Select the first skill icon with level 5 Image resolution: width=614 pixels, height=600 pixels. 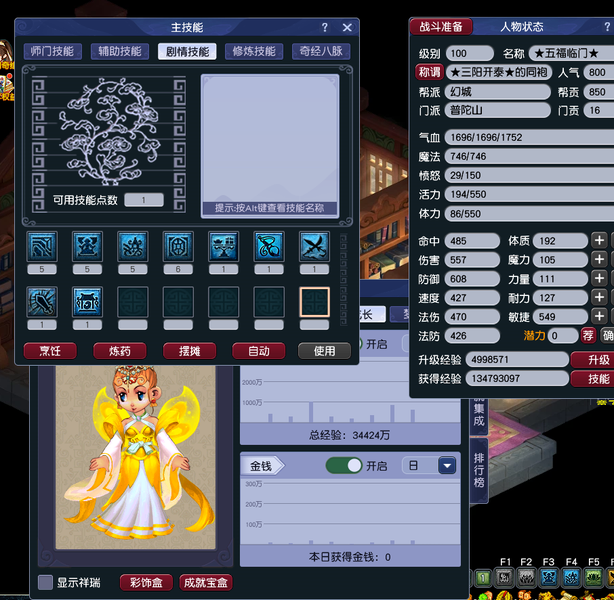coord(42,246)
